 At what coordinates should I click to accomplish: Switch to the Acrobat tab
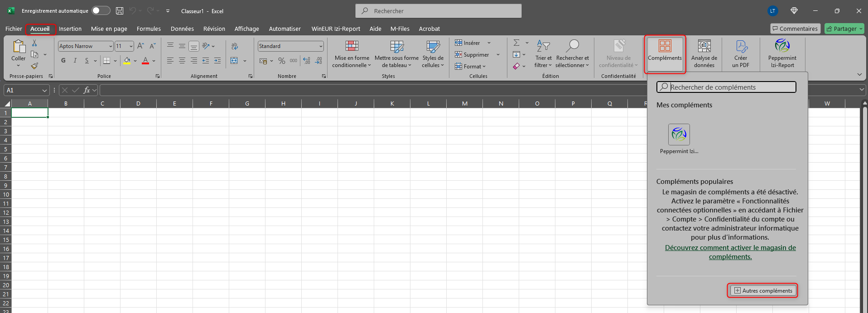click(x=429, y=29)
